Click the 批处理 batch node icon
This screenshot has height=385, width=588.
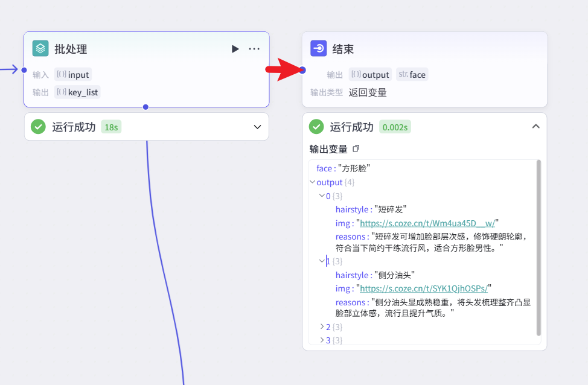pyautogui.click(x=40, y=49)
